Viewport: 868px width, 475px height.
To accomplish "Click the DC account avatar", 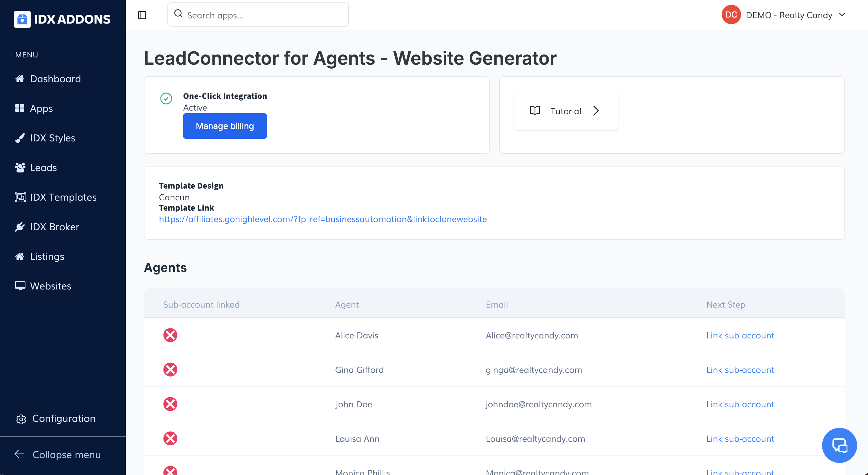I will [x=731, y=15].
